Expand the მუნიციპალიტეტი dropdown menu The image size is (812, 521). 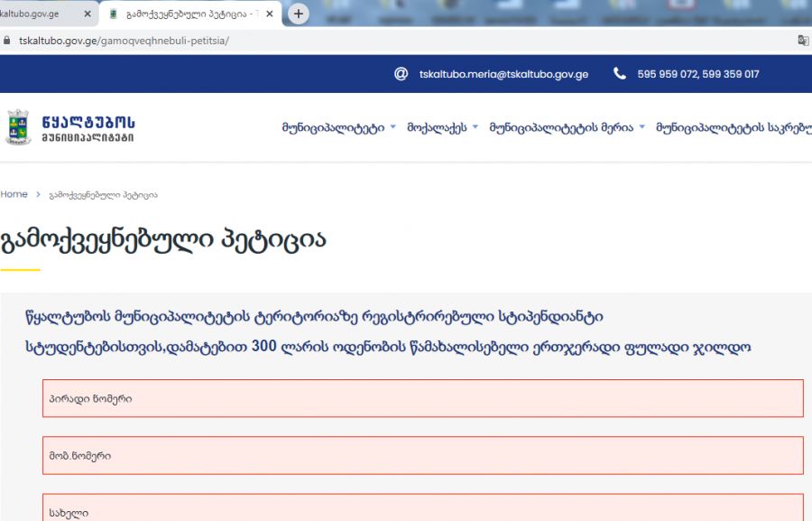coord(338,127)
